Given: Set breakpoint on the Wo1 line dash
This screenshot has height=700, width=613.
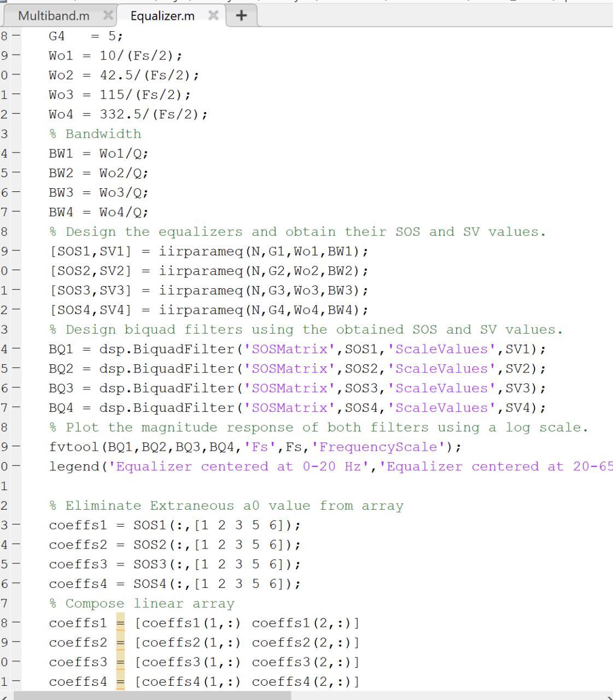Looking at the screenshot, I should pos(15,56).
